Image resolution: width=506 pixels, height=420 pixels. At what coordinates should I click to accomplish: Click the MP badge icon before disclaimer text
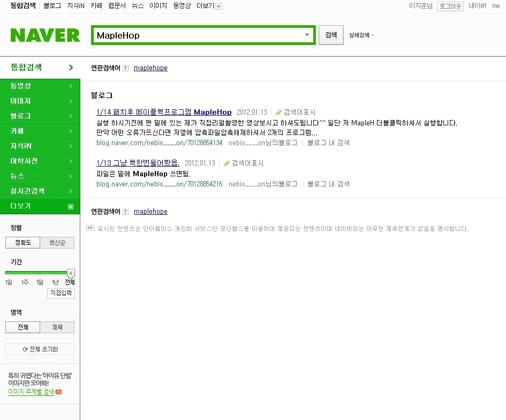tap(90, 228)
